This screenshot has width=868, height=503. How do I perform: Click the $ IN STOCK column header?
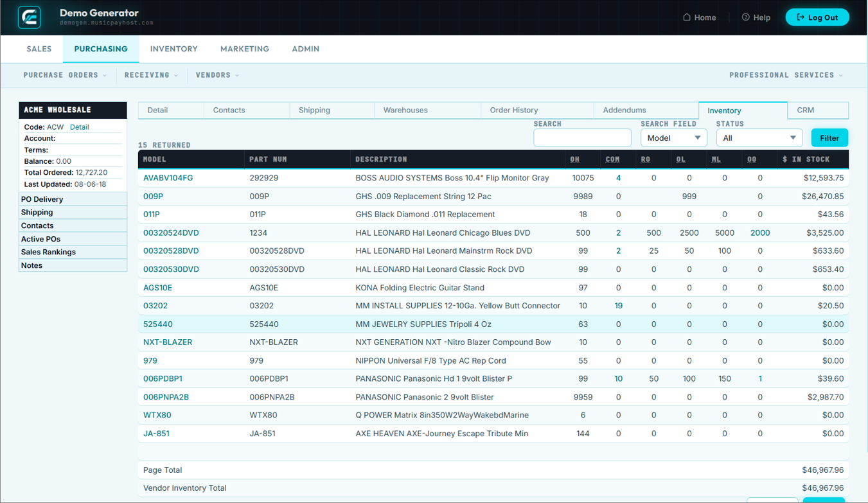[806, 159]
